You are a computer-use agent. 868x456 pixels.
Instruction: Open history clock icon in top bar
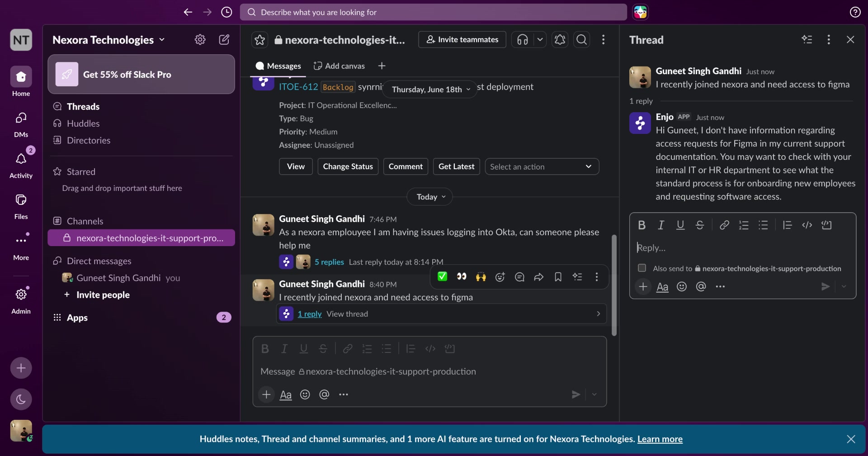coord(226,12)
